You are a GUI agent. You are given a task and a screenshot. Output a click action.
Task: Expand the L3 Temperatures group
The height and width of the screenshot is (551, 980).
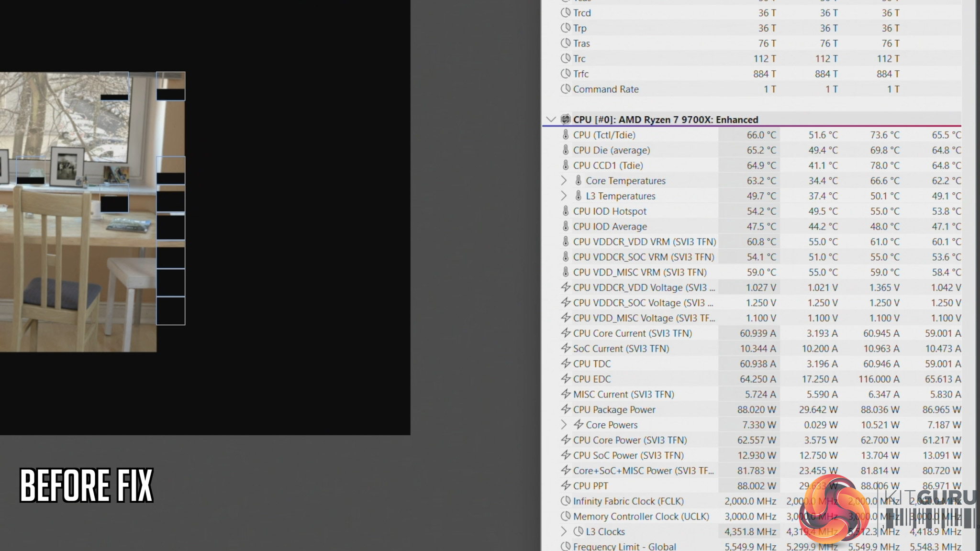pos(564,196)
